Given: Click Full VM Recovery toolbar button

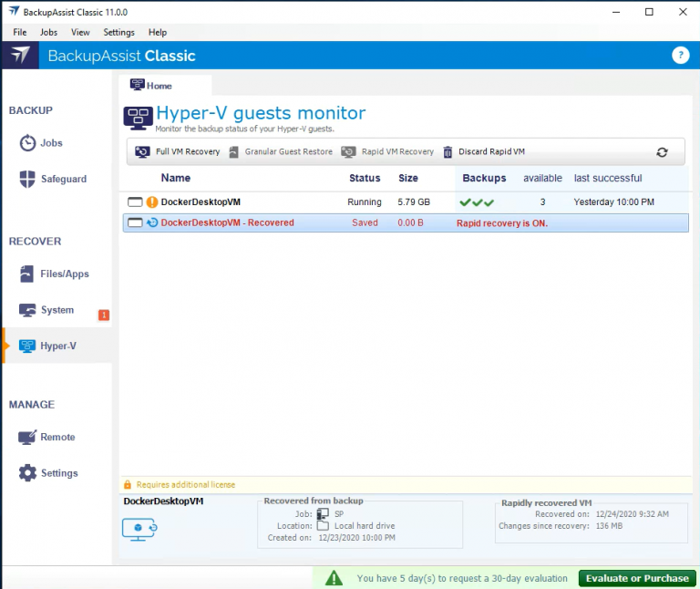Looking at the screenshot, I should click(178, 152).
